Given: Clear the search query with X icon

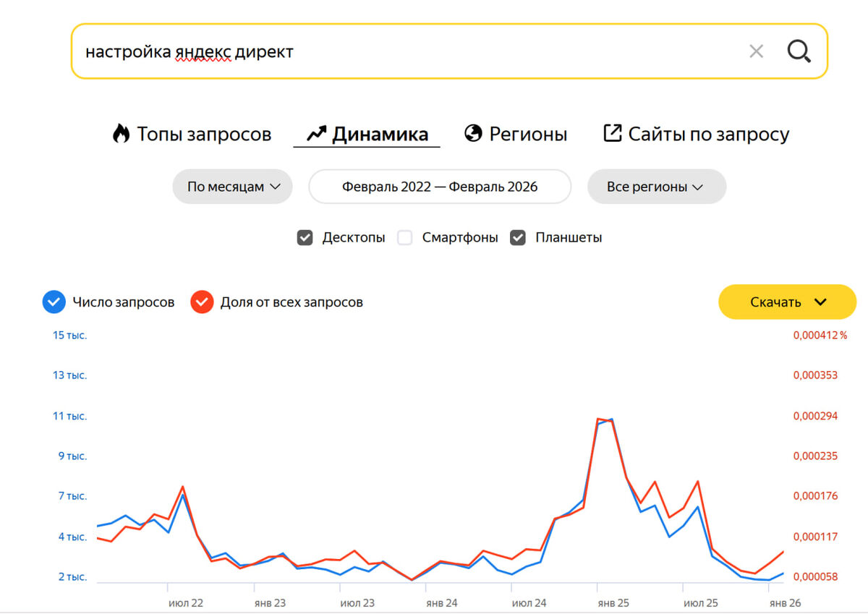Looking at the screenshot, I should 756,51.
